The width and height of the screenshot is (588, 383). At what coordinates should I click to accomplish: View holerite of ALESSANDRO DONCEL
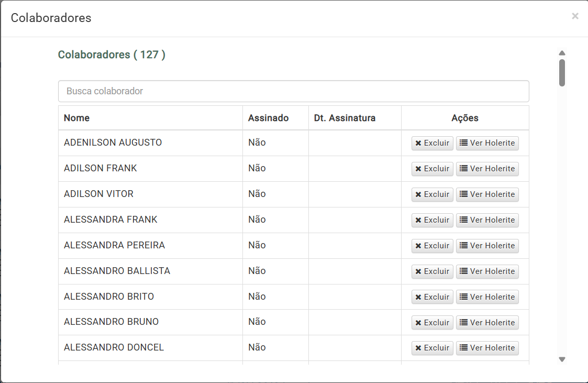tap(487, 348)
